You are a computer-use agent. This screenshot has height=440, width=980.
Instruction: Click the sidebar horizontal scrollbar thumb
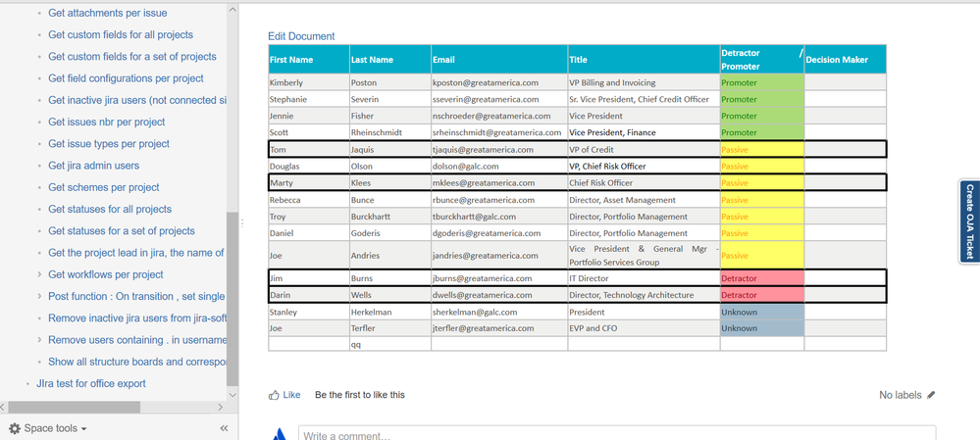pyautogui.click(x=75, y=407)
